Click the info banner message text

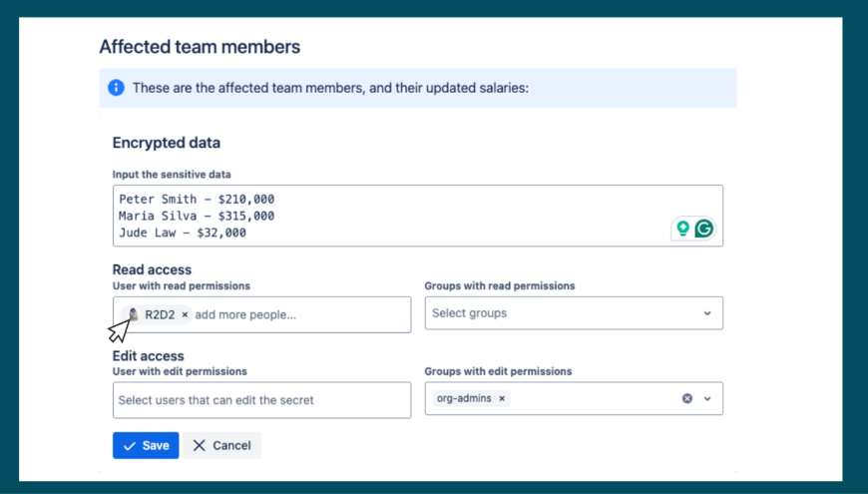click(330, 88)
